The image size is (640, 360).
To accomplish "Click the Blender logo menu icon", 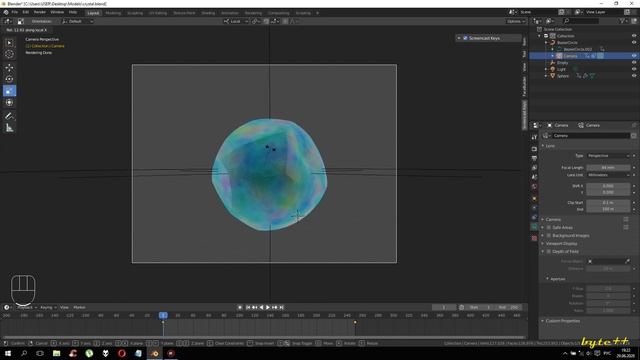I will pos(6,12).
